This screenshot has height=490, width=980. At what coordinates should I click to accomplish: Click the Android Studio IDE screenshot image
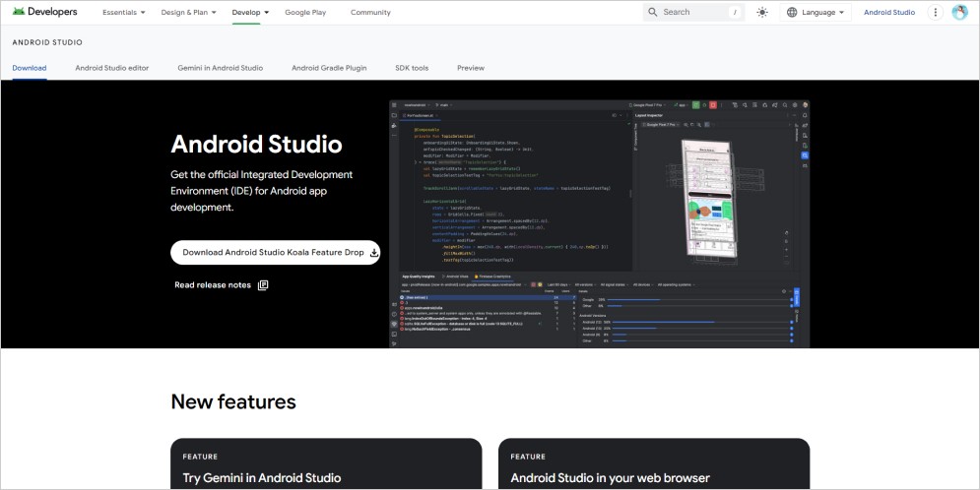600,224
